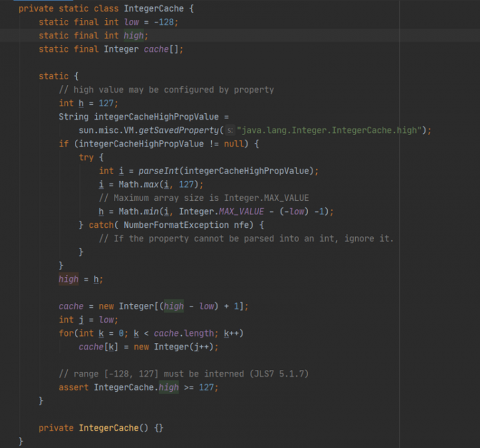The width and height of the screenshot is (480, 448).
Task: Click the class name IntegerCache in the class declaration
Action: pos(154,8)
